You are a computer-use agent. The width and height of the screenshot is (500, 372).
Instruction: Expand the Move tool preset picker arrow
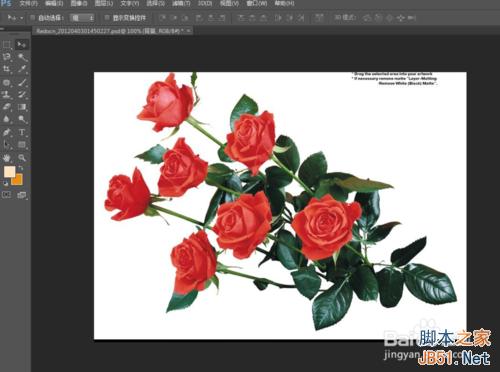click(x=22, y=18)
